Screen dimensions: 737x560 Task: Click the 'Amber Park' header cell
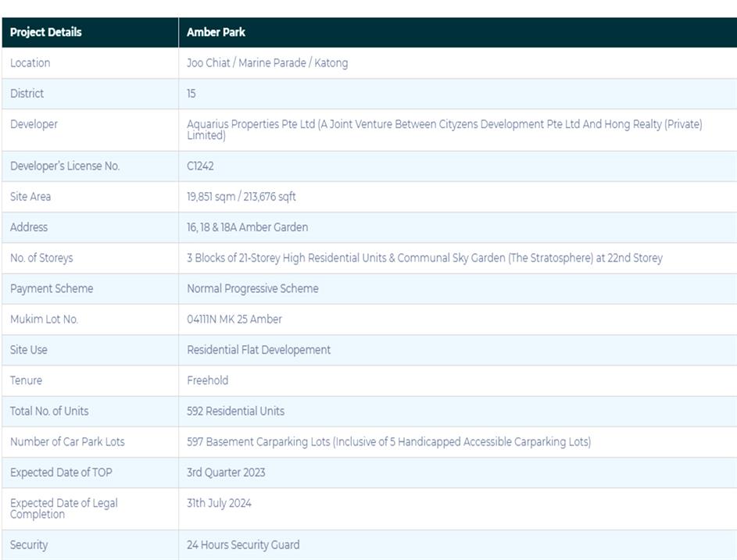pos(216,32)
